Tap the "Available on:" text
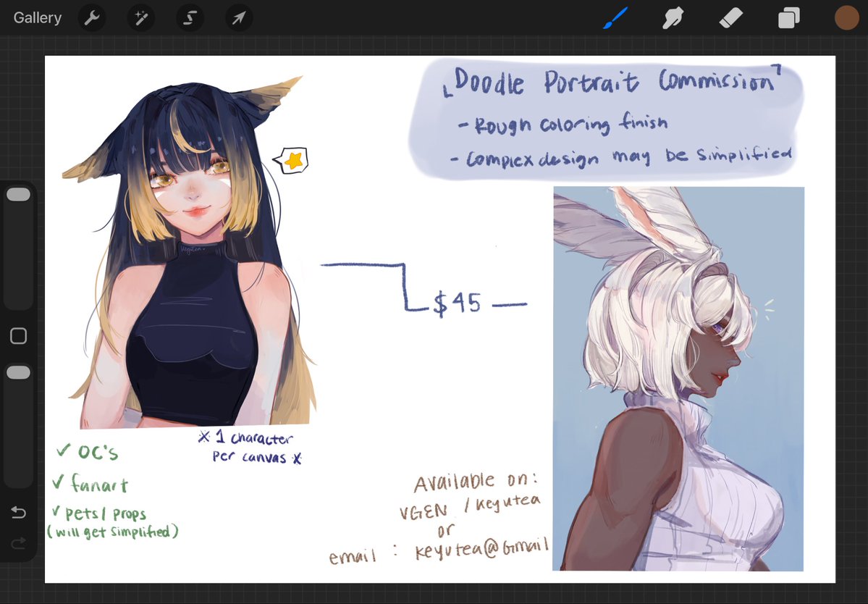The height and width of the screenshot is (604, 868). pyautogui.click(x=476, y=482)
